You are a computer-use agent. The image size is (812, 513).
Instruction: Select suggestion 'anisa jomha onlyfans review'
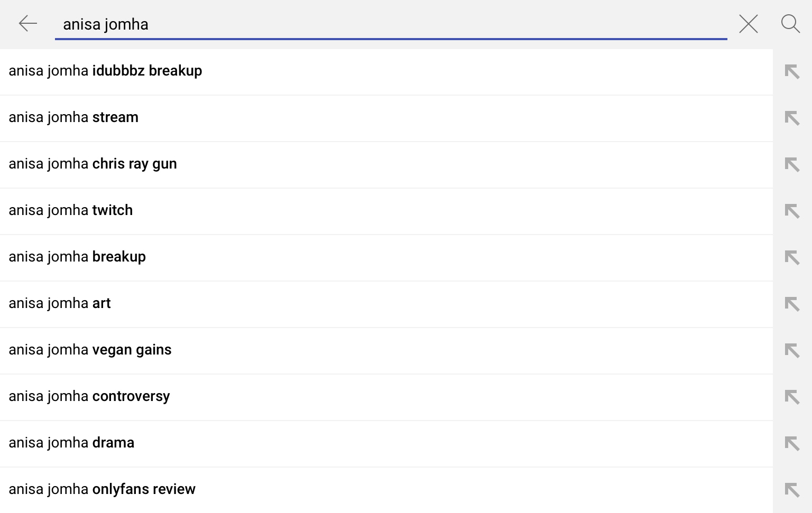pos(386,490)
